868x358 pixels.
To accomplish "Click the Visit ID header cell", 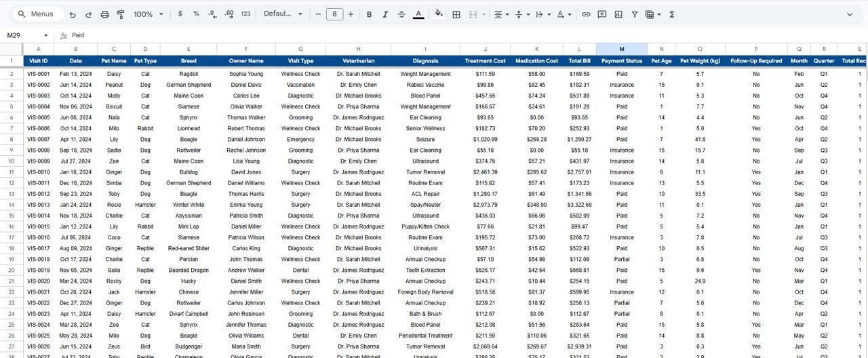I will [x=39, y=61].
